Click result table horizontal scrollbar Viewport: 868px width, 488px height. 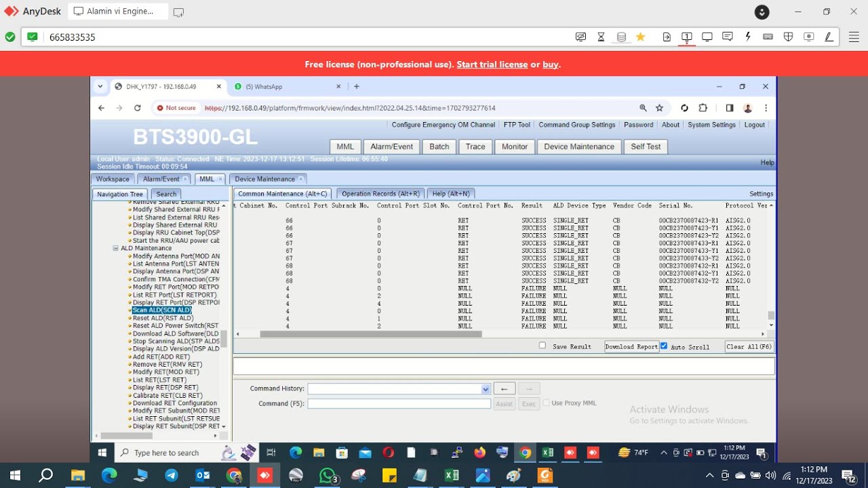pyautogui.click(x=371, y=333)
